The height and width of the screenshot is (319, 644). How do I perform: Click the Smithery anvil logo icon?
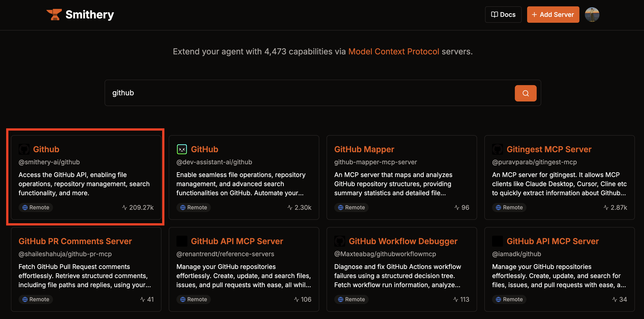tap(54, 15)
